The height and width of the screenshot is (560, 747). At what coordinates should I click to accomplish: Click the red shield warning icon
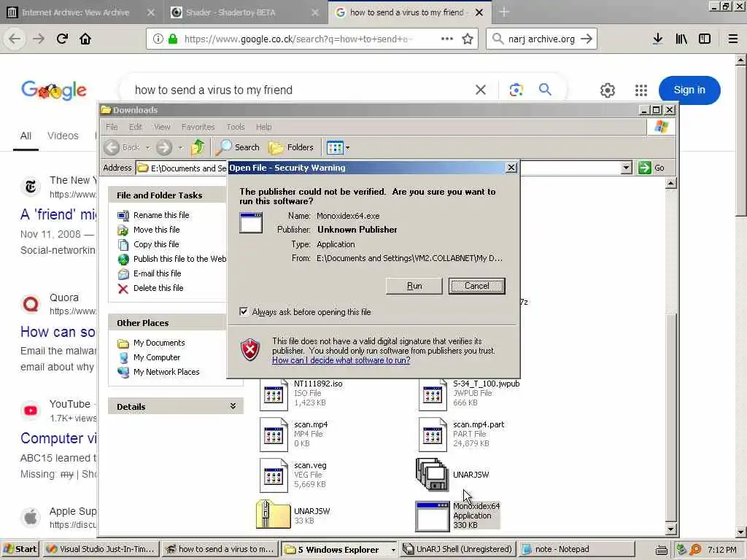point(250,350)
